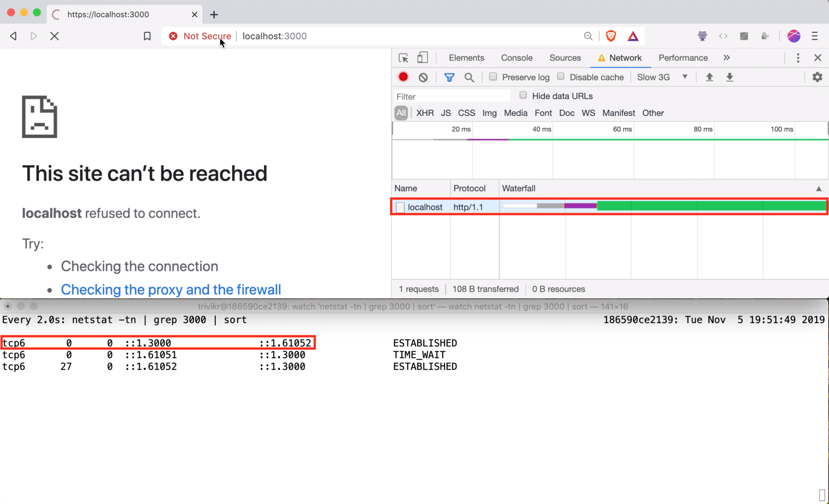This screenshot has width=829, height=504.
Task: Clear the network log
Action: (x=423, y=77)
